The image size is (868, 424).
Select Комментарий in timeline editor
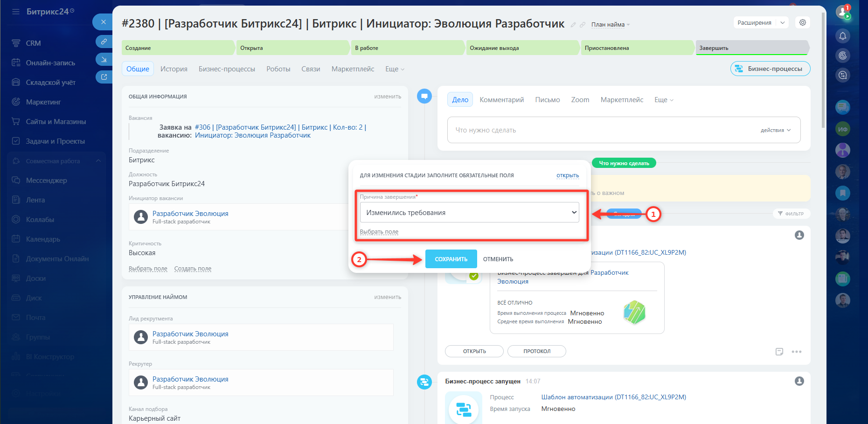coord(501,100)
